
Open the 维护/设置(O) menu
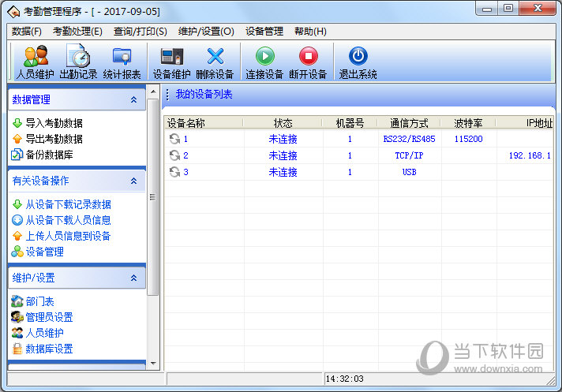pos(206,32)
